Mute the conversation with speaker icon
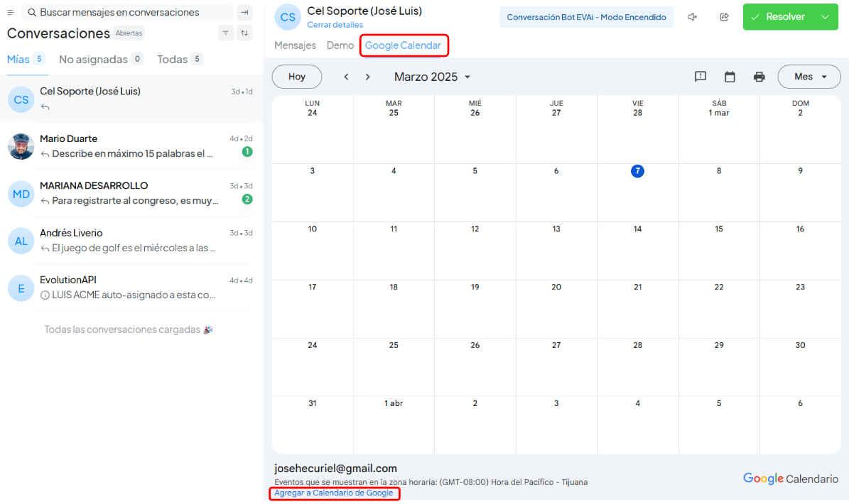This screenshot has width=849, height=504. pyautogui.click(x=692, y=17)
